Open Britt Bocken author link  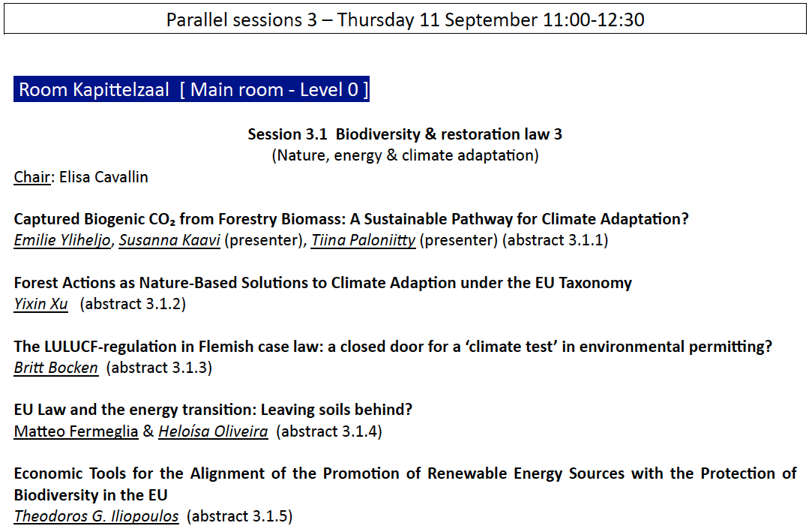click(x=55, y=368)
